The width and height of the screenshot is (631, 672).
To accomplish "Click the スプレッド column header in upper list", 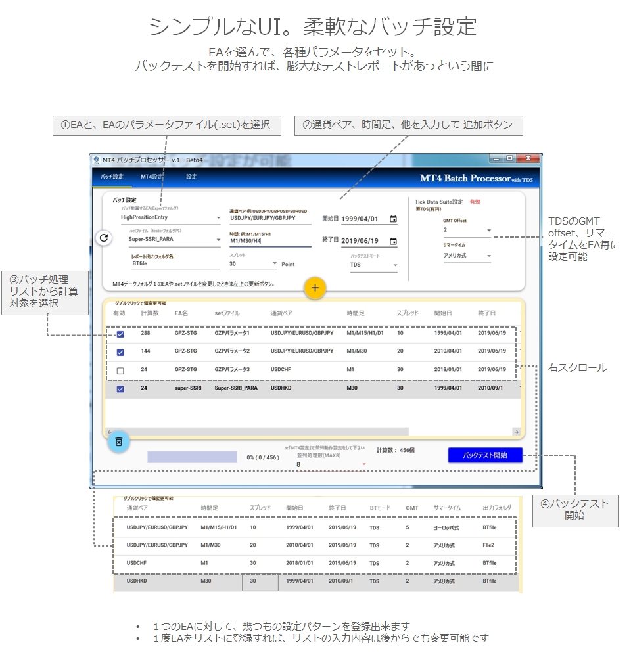I will (x=407, y=313).
